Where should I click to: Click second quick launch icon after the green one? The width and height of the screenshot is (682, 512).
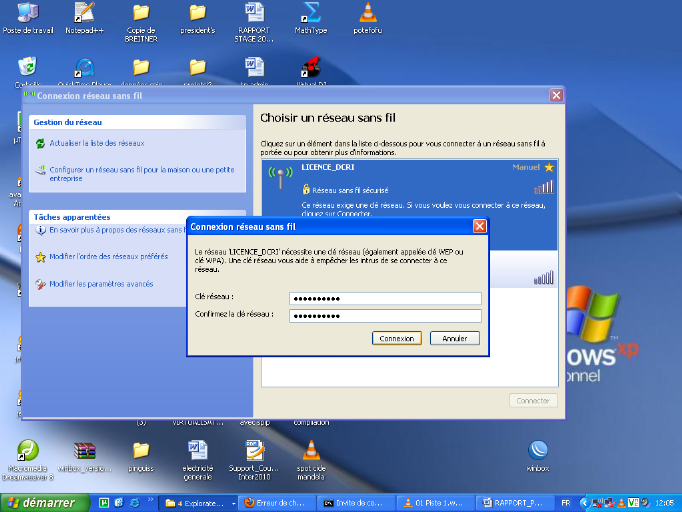(119, 503)
